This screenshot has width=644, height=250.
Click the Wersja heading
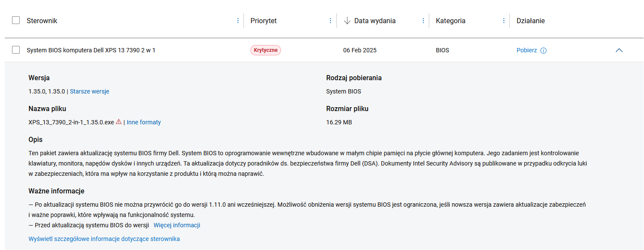pos(39,78)
